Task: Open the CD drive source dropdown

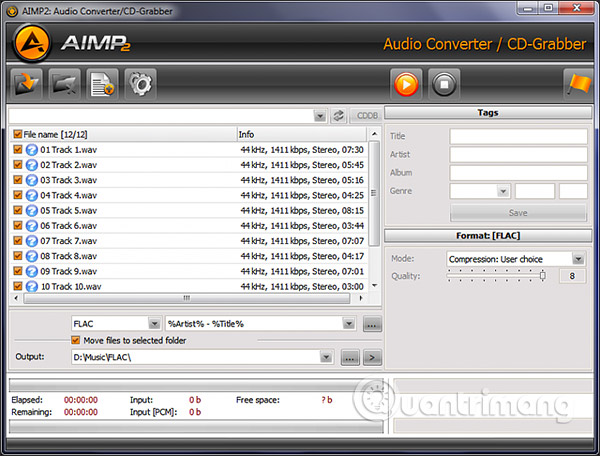Action: 320,116
